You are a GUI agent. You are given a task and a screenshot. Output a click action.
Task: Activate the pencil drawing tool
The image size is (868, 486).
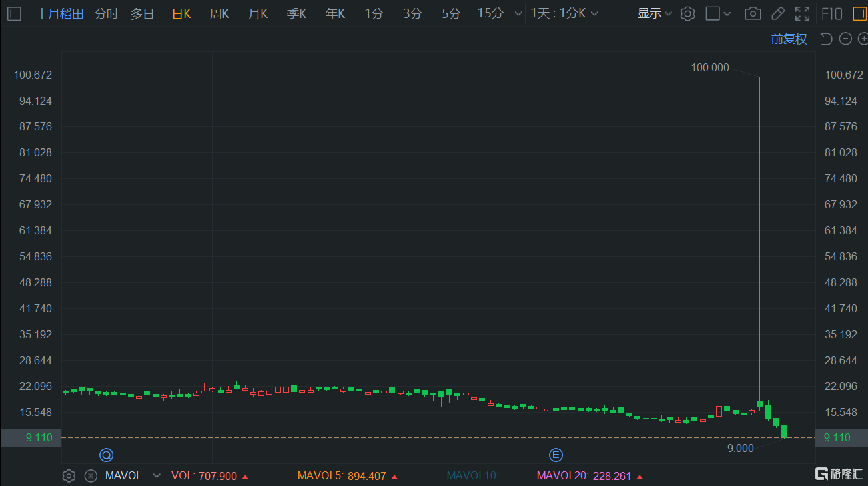[x=777, y=13]
